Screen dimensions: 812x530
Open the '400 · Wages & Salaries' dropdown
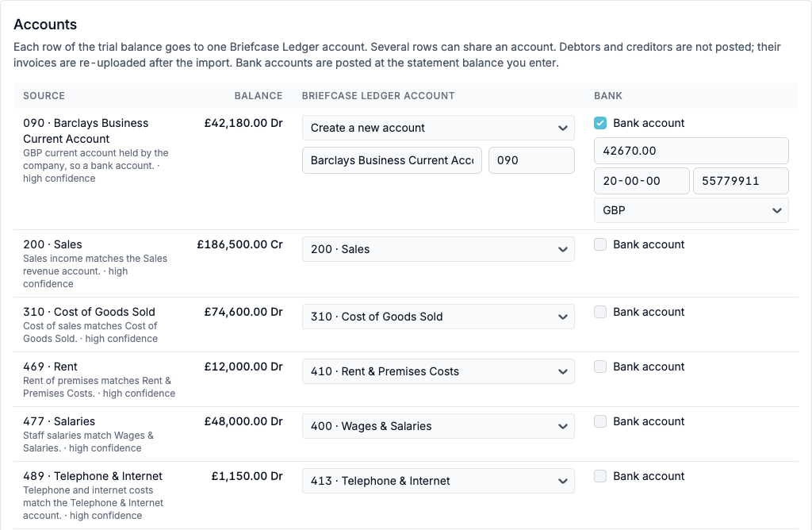[x=438, y=426]
